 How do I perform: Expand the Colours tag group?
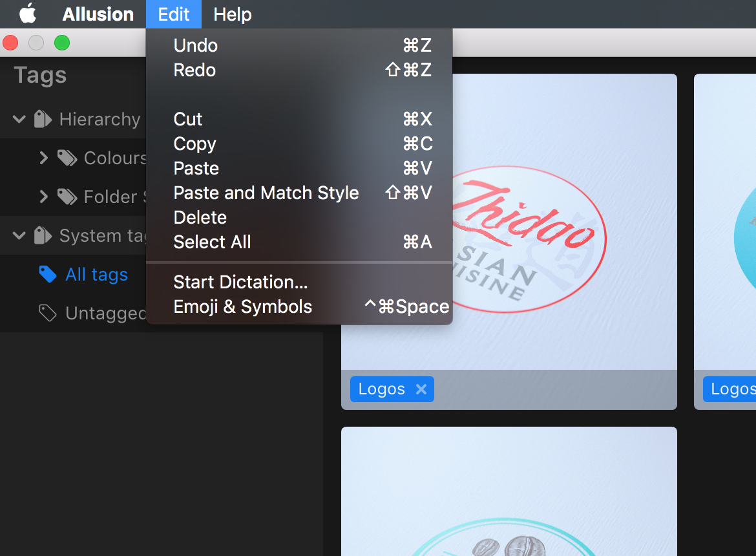click(x=43, y=158)
